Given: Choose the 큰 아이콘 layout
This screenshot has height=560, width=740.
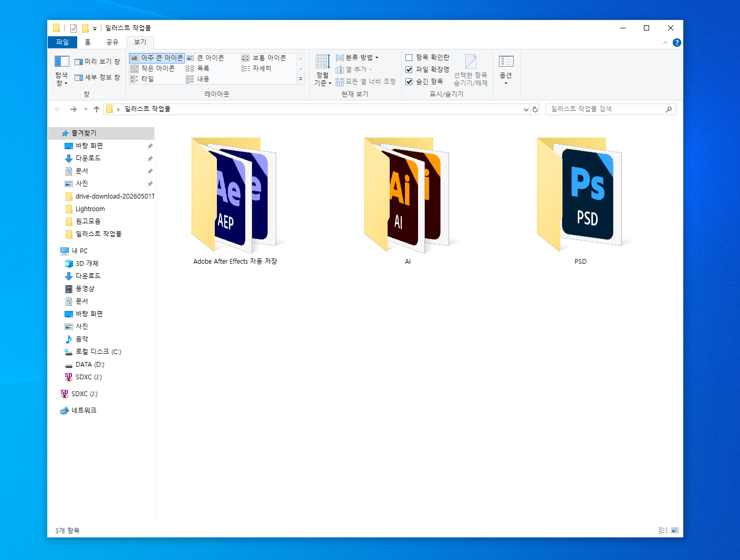Looking at the screenshot, I should point(205,58).
